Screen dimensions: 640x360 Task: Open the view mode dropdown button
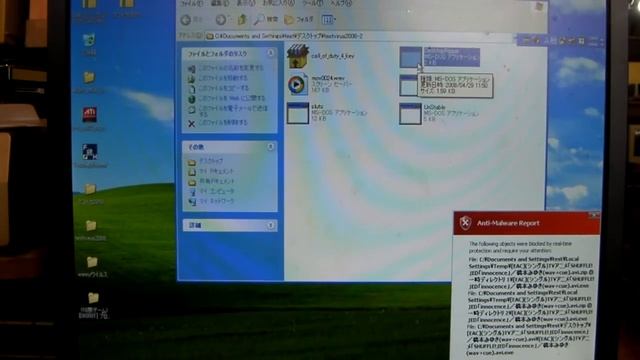click(x=329, y=19)
